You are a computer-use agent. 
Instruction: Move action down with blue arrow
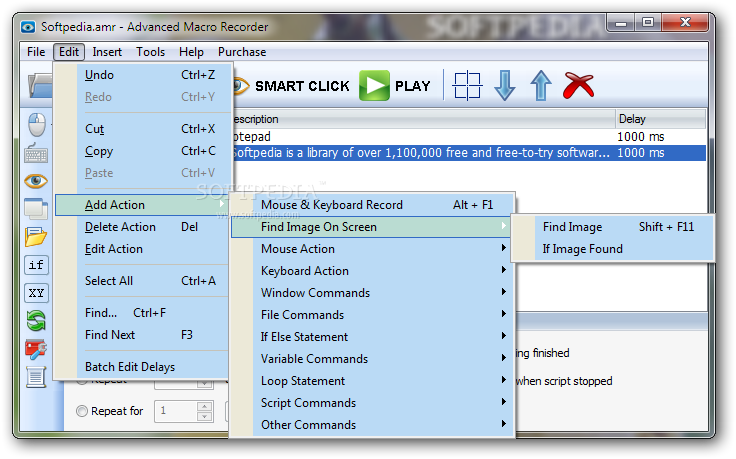click(505, 85)
